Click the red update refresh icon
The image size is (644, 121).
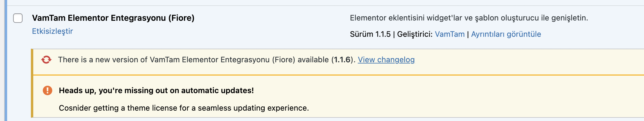point(46,60)
